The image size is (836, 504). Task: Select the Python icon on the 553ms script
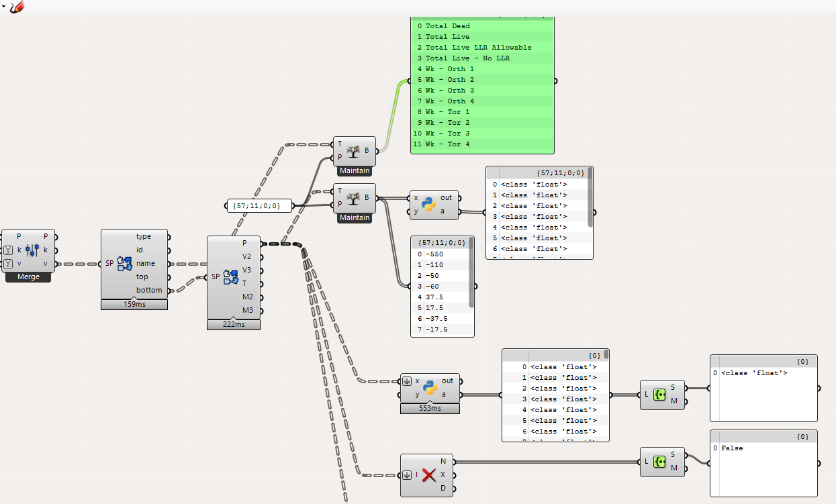click(430, 388)
